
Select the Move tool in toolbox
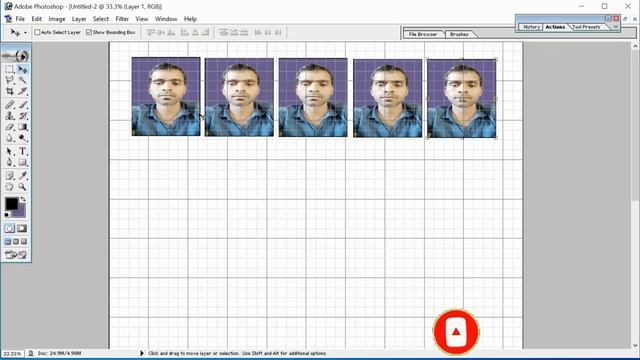22,69
